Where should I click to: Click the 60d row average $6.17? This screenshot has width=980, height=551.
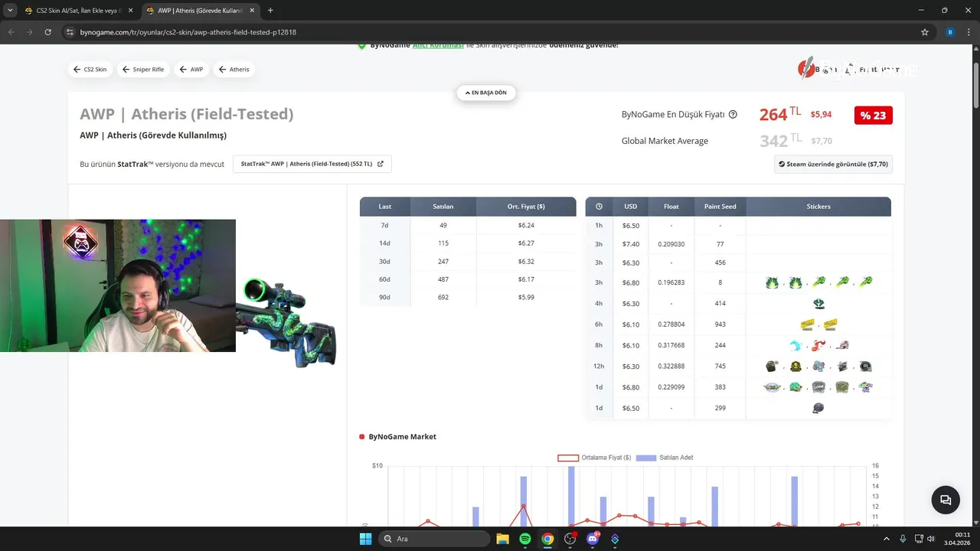coord(526,279)
